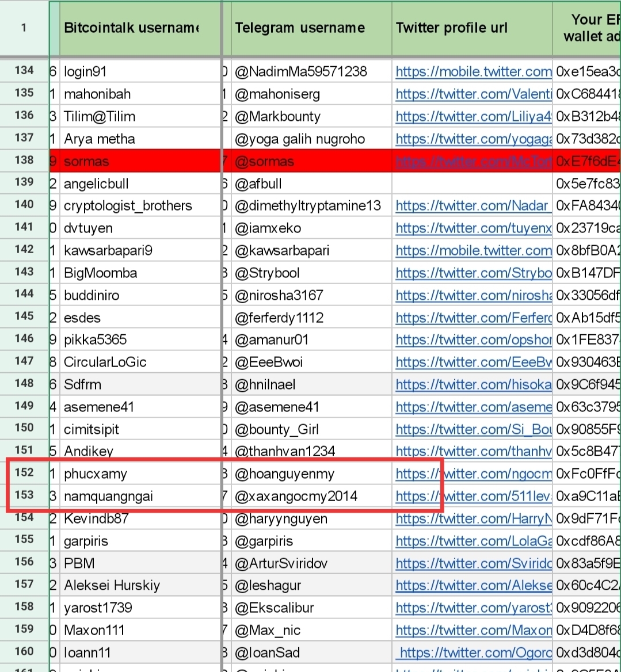This screenshot has width=621, height=672.
Task: Click the kawsarbapari9 cell
Action: tap(140, 250)
